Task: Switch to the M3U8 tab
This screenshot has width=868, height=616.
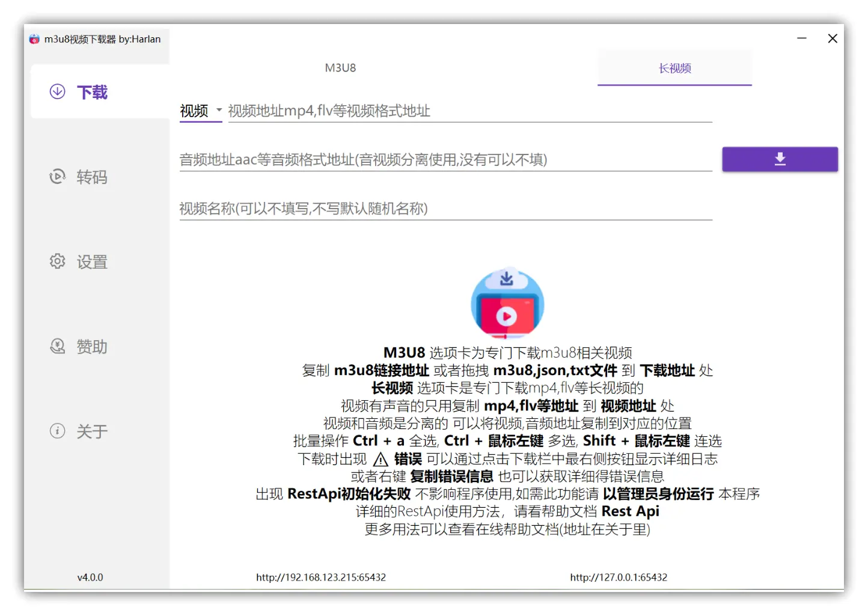Action: pos(340,68)
